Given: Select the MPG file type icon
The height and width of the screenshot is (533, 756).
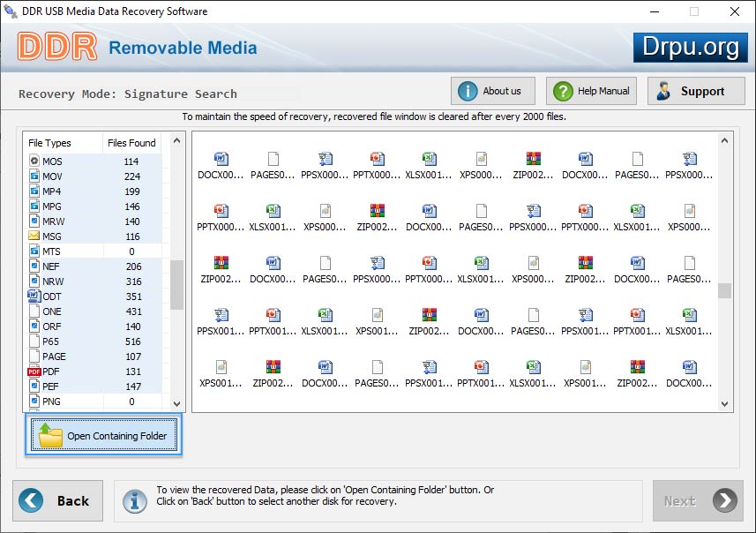Looking at the screenshot, I should coord(34,206).
